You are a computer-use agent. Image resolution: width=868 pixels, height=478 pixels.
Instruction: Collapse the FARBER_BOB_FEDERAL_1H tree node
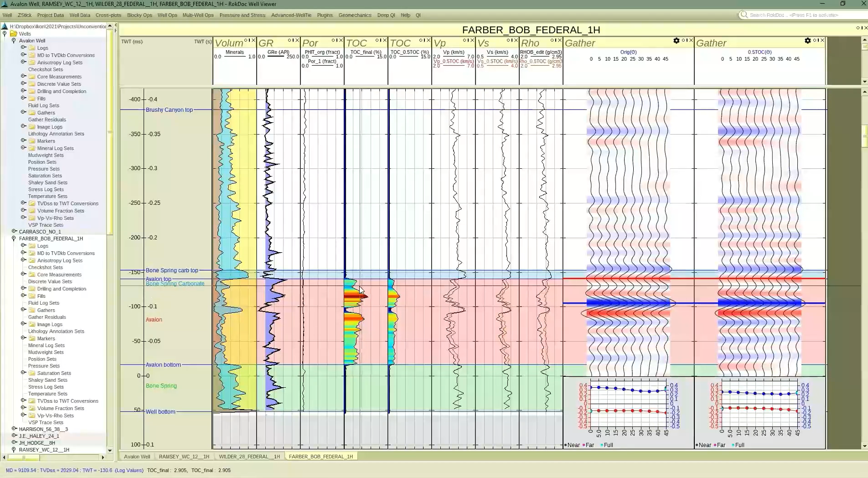(14, 239)
